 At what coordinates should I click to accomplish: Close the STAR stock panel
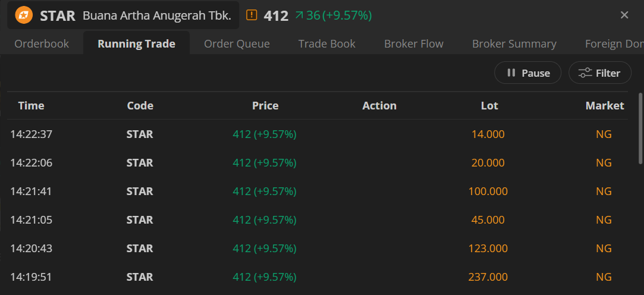[624, 15]
